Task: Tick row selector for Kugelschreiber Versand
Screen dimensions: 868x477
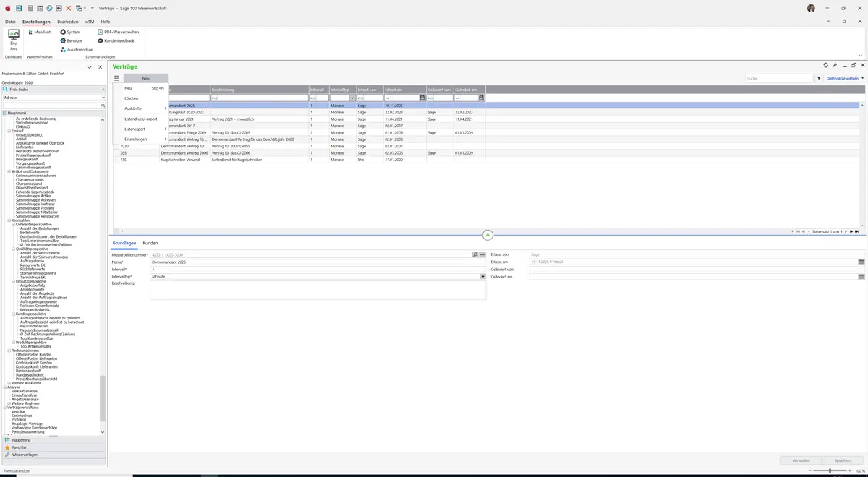Action: click(116, 160)
